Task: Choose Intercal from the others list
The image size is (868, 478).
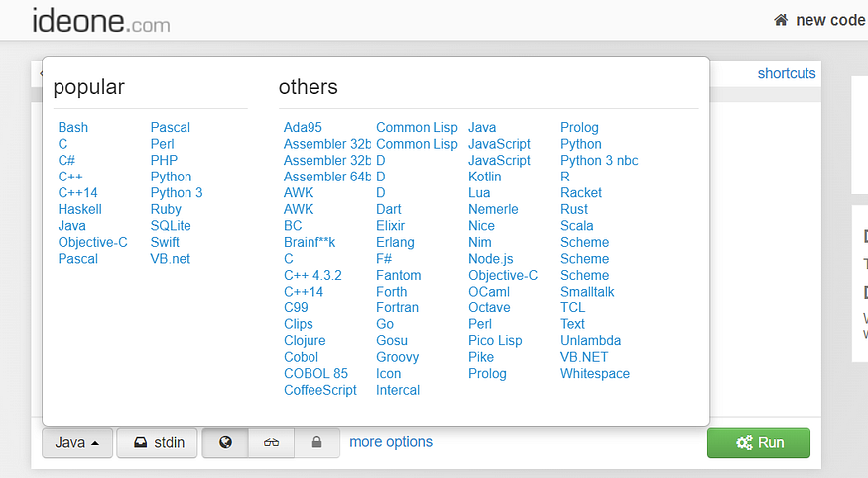Action: click(x=398, y=390)
